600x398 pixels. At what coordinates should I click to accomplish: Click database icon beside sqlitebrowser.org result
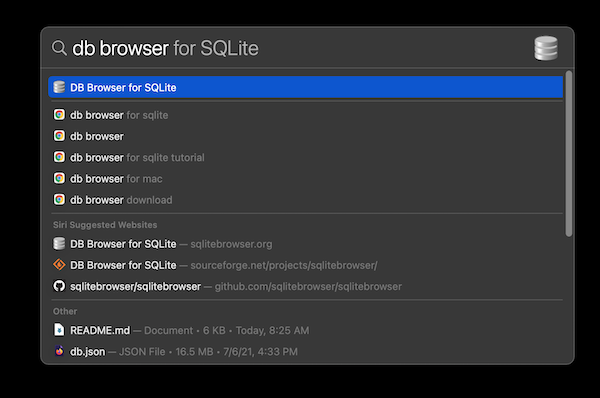pyautogui.click(x=59, y=243)
